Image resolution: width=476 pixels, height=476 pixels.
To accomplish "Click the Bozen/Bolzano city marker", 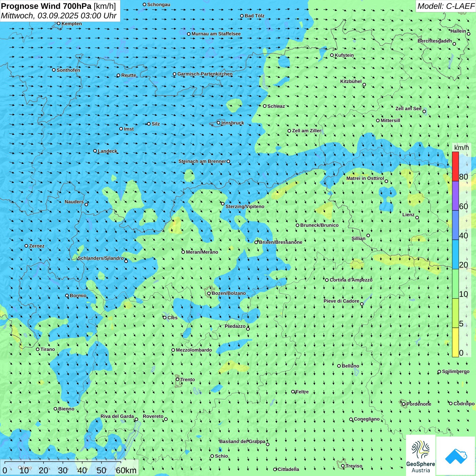I will click(x=209, y=293).
